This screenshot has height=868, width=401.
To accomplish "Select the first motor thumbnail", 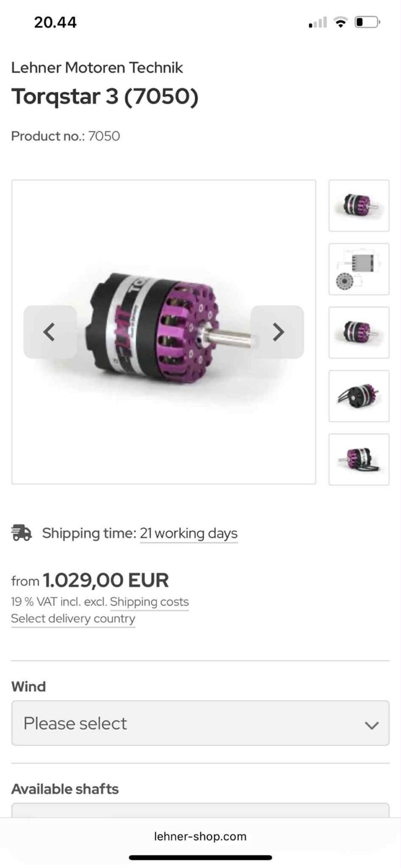I will coord(359,206).
